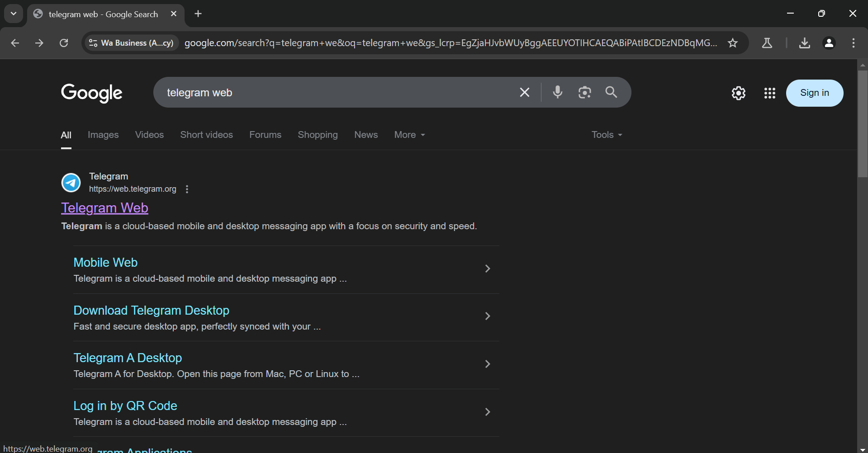Open the tab search dropdown arrow

[14, 14]
